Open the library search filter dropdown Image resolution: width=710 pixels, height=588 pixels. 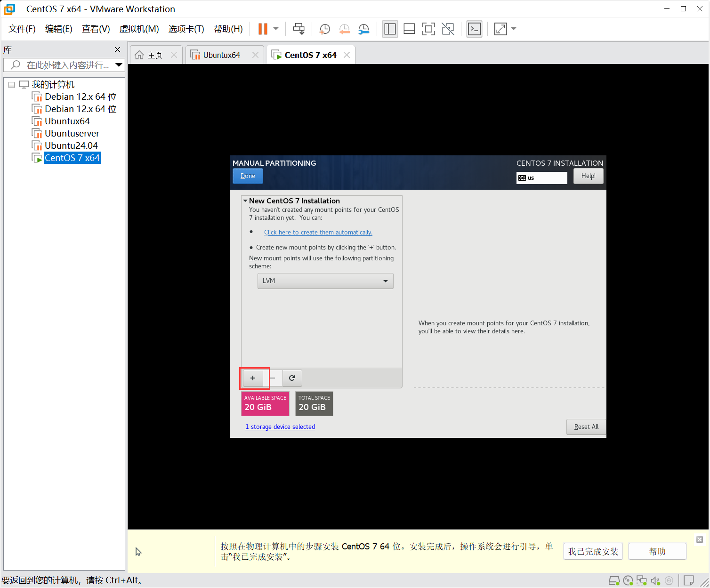tap(119, 65)
